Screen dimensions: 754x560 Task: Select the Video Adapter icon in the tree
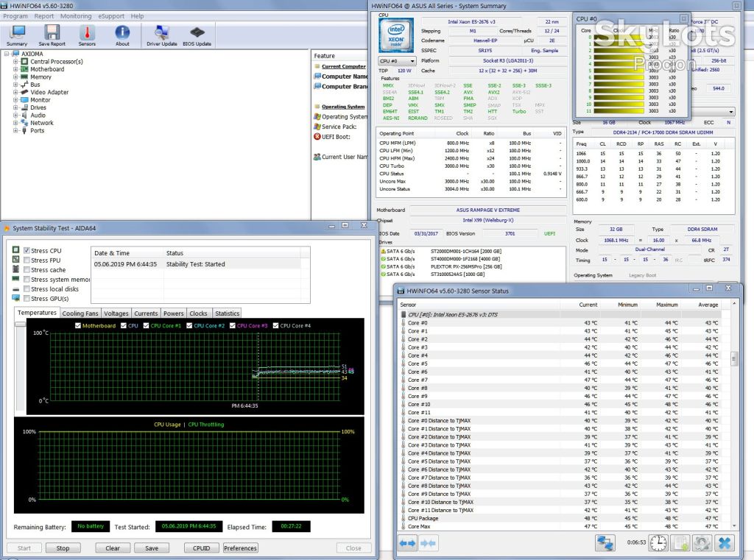24,92
